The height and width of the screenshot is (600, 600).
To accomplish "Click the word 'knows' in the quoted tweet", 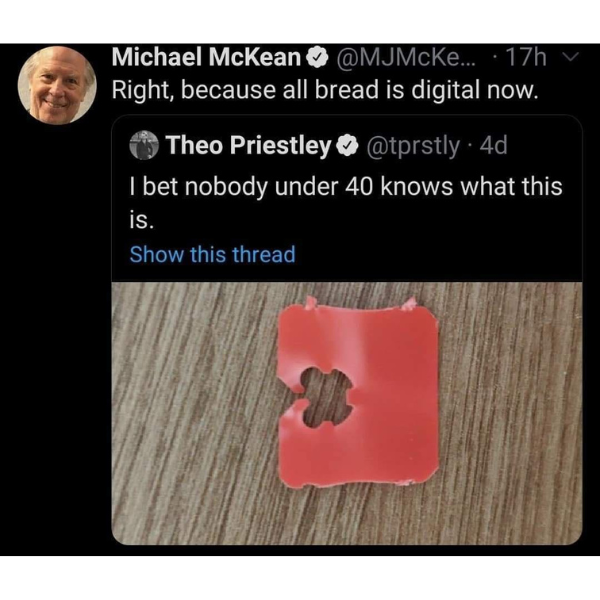I will tap(417, 187).
